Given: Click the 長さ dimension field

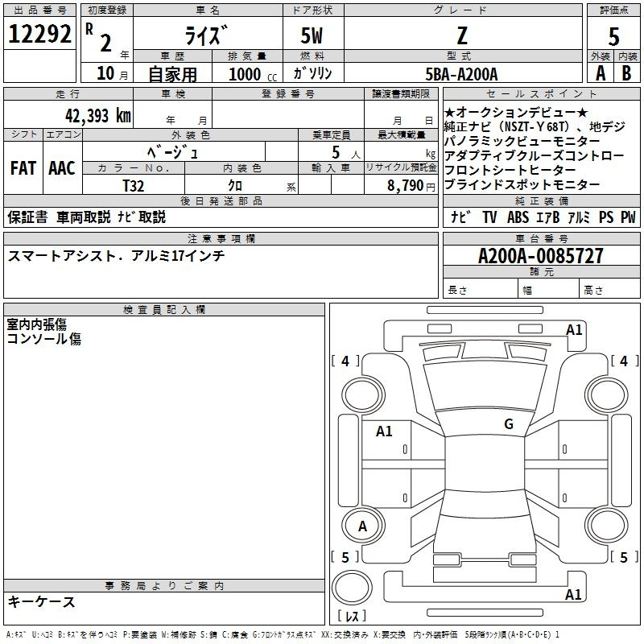Looking at the screenshot, I should (x=480, y=290).
